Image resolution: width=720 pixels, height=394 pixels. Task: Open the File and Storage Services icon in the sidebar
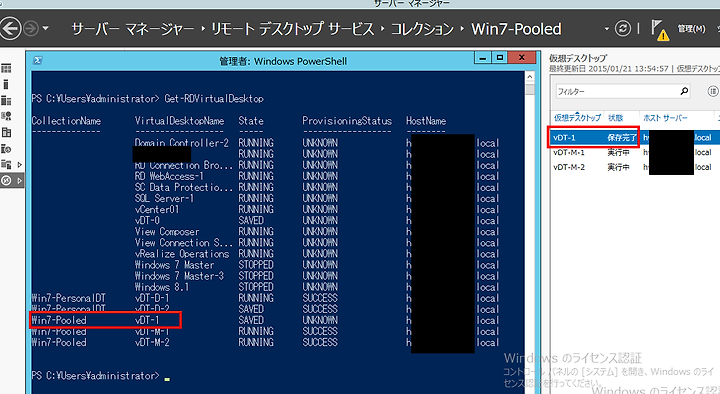pos(6,164)
